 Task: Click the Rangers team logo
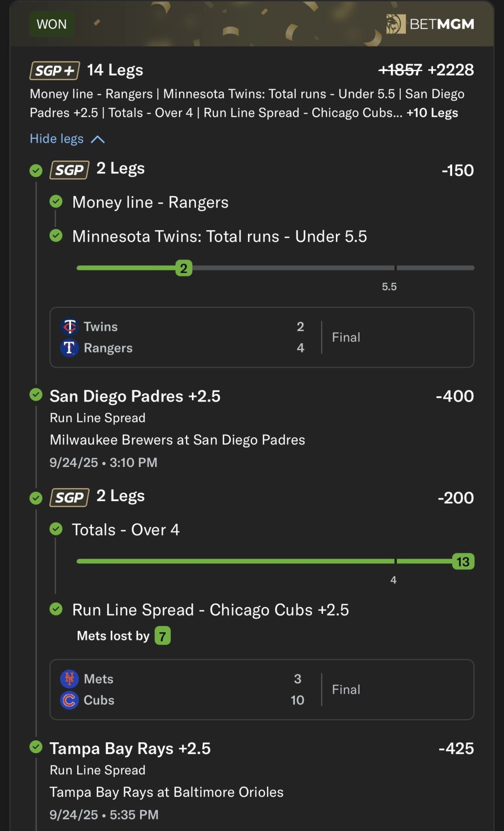[70, 348]
